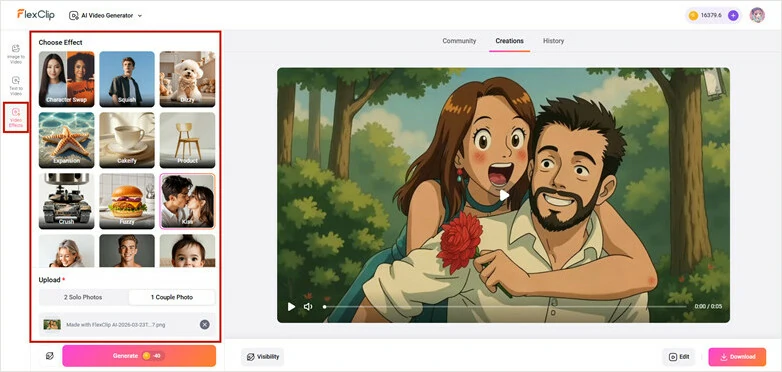The image size is (782, 372).
Task: Add credits with the purple plus icon
Action: [733, 15]
